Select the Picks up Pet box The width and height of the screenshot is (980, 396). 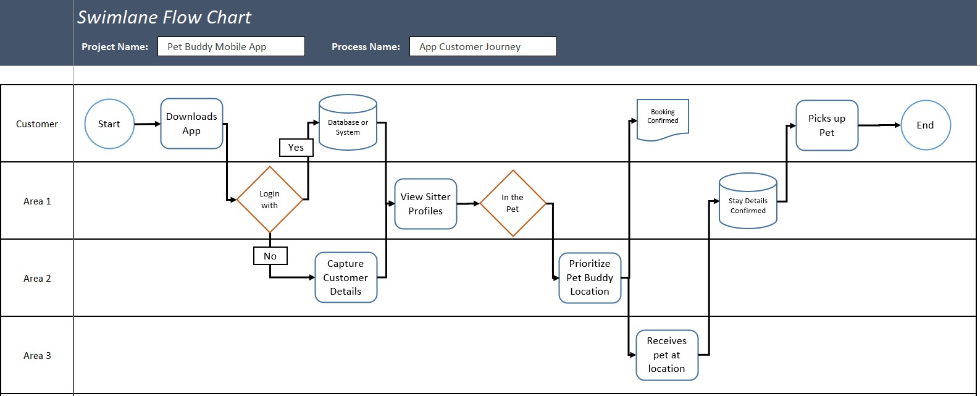coord(827,125)
